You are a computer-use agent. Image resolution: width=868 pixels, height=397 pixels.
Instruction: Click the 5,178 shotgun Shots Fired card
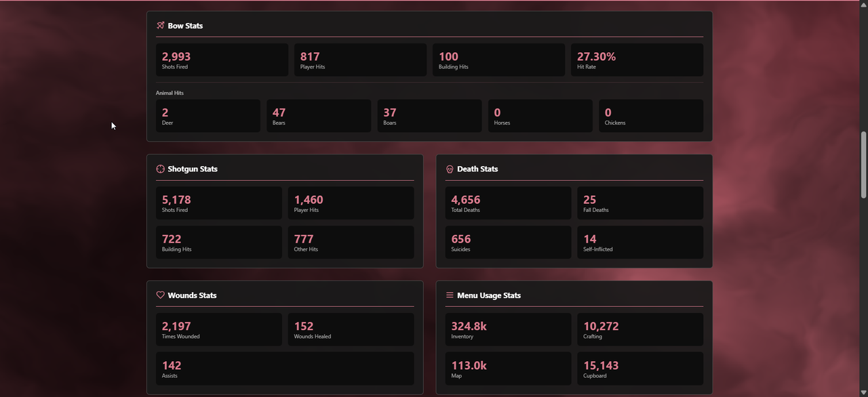219,203
